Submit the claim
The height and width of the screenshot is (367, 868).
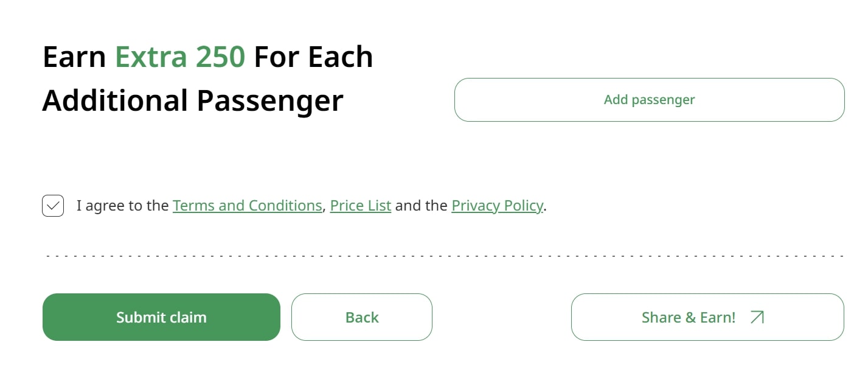[161, 317]
